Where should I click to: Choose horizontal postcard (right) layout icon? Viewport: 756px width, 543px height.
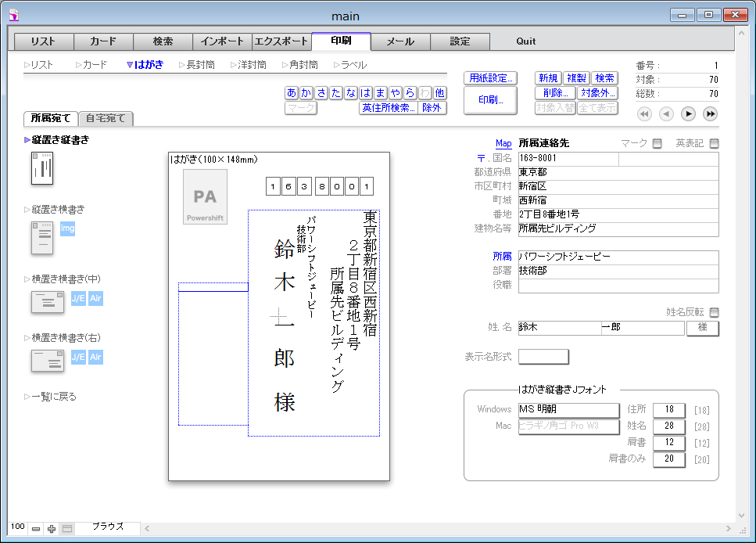(47, 361)
